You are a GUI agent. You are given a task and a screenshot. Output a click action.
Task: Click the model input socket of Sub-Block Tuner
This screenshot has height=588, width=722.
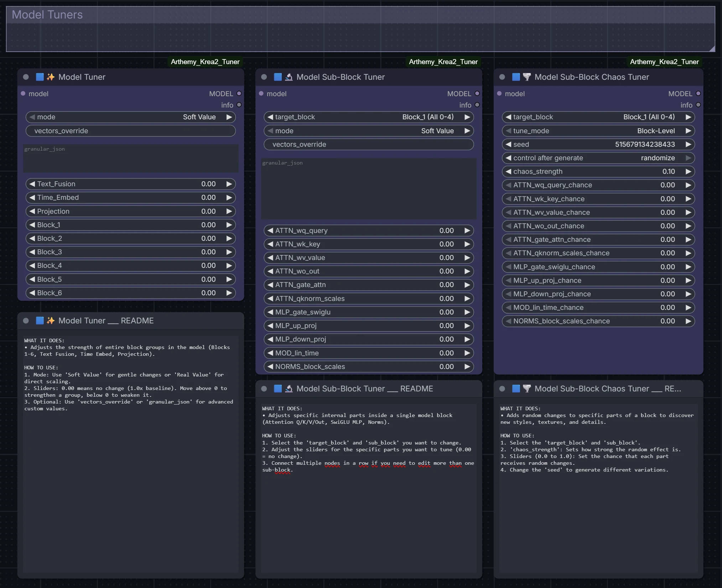pos(261,93)
